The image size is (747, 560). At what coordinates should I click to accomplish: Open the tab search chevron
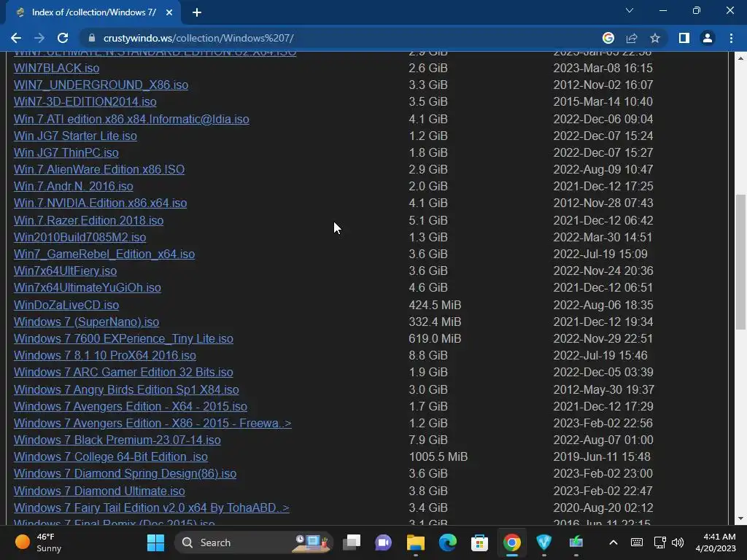[x=630, y=10]
